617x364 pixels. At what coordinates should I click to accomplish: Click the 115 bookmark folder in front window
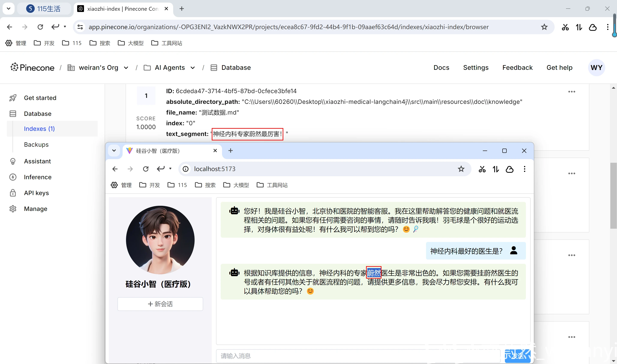(177, 185)
